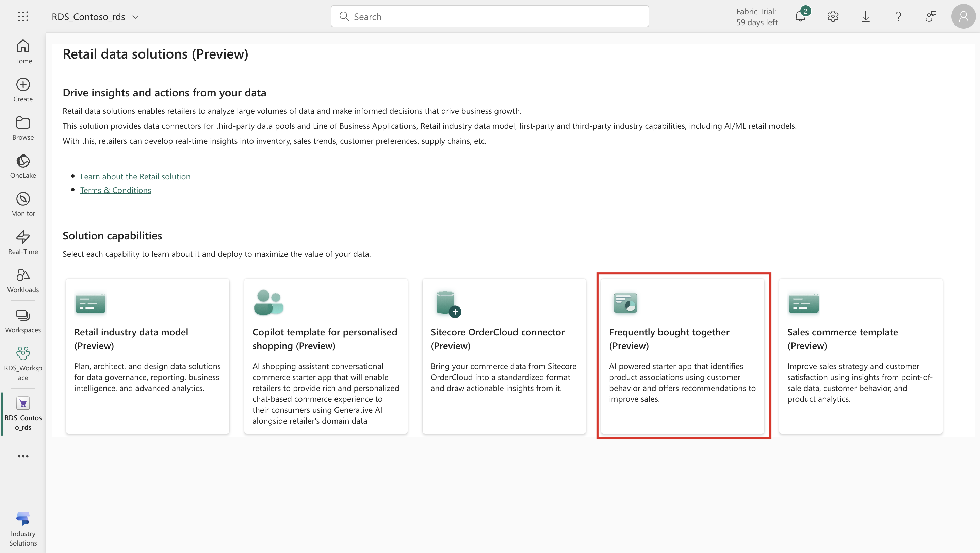Open the notifications bell

click(800, 16)
